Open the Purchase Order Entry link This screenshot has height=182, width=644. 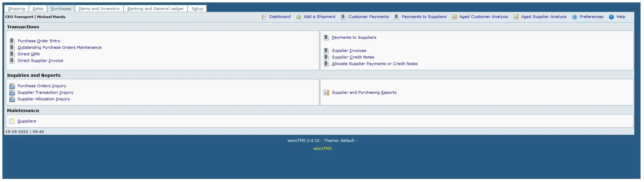pos(39,41)
